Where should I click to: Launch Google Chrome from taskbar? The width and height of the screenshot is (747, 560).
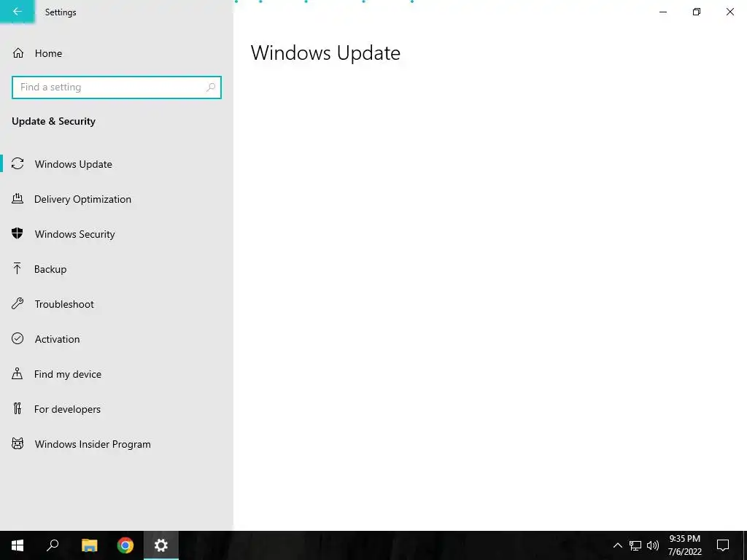(x=125, y=545)
